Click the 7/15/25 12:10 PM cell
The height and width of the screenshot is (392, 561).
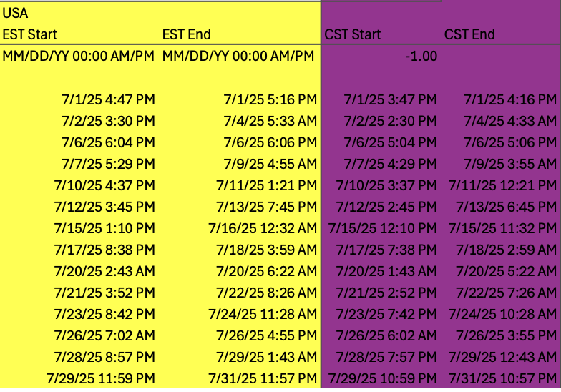[x=382, y=228]
